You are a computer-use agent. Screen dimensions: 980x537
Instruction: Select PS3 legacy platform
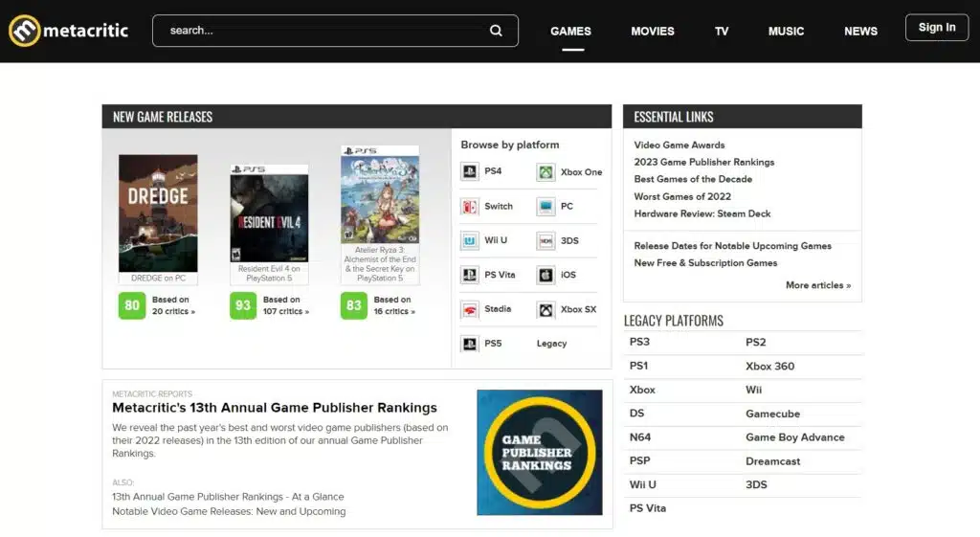[639, 342]
